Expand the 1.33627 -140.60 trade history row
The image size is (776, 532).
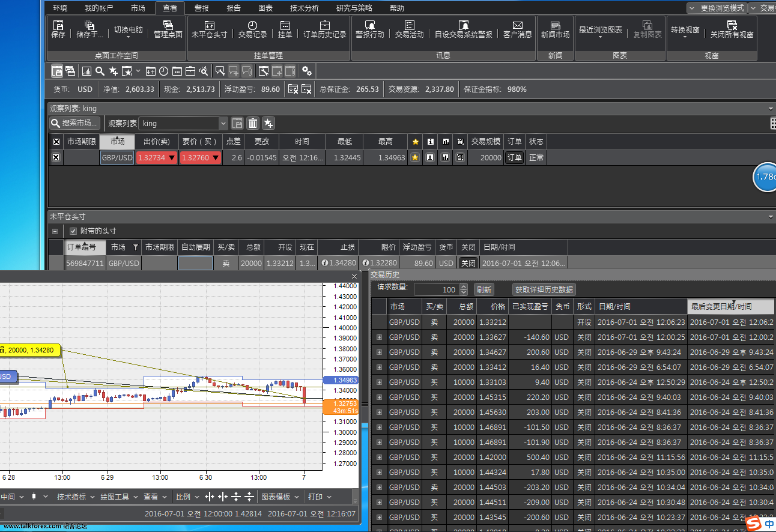[379, 337]
